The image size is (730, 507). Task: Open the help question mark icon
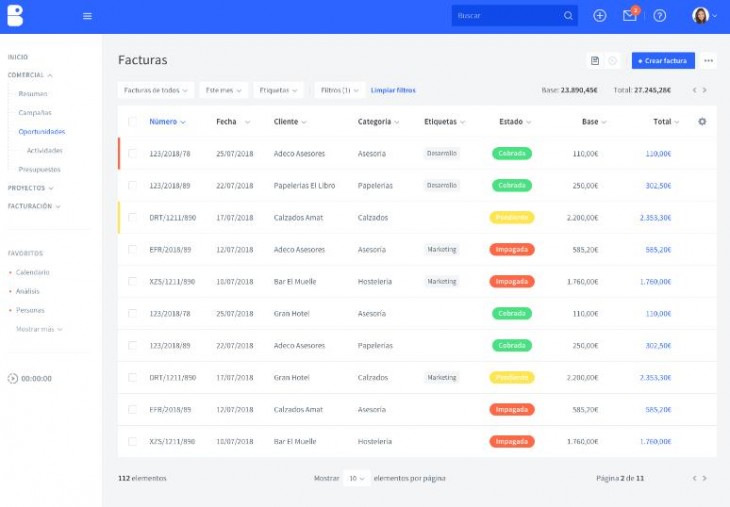pyautogui.click(x=660, y=16)
